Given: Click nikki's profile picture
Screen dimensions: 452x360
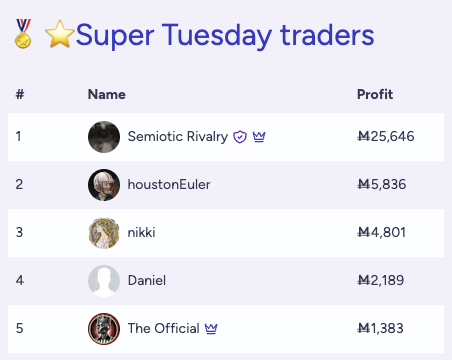Looking at the screenshot, I should [104, 233].
